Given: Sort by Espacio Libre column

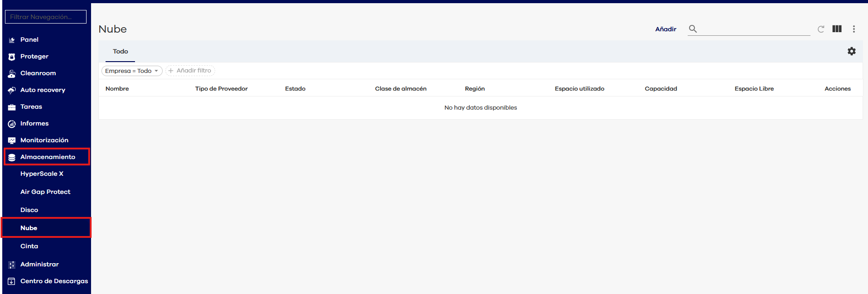Looking at the screenshot, I should (754, 89).
